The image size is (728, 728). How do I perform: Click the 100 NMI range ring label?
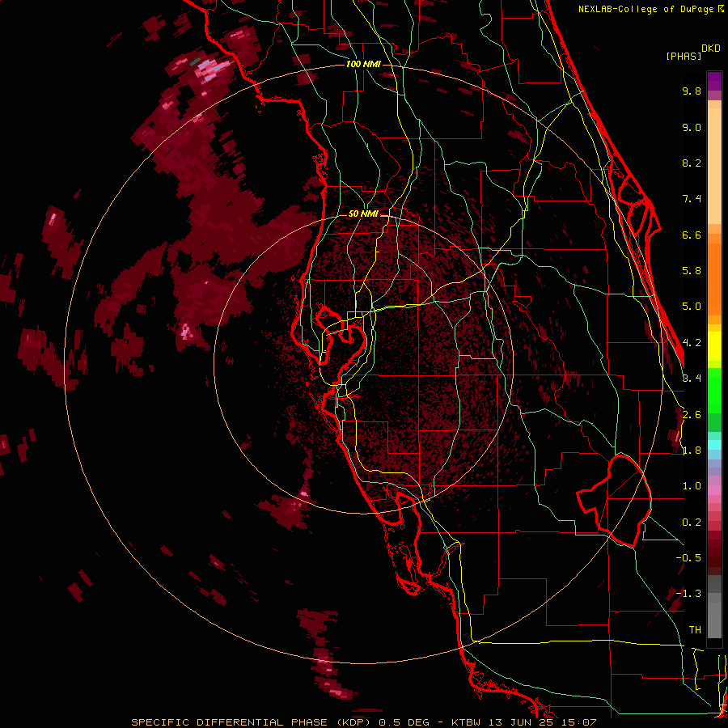tap(363, 64)
